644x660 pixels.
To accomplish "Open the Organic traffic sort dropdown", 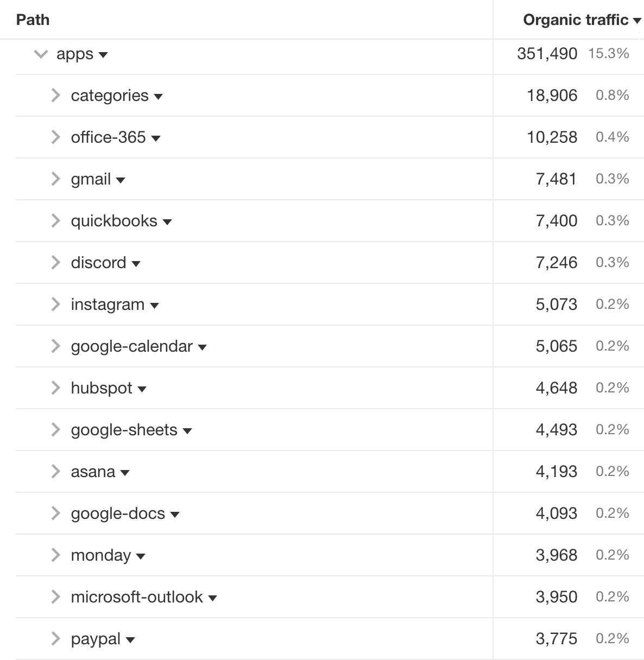I will click(637, 20).
